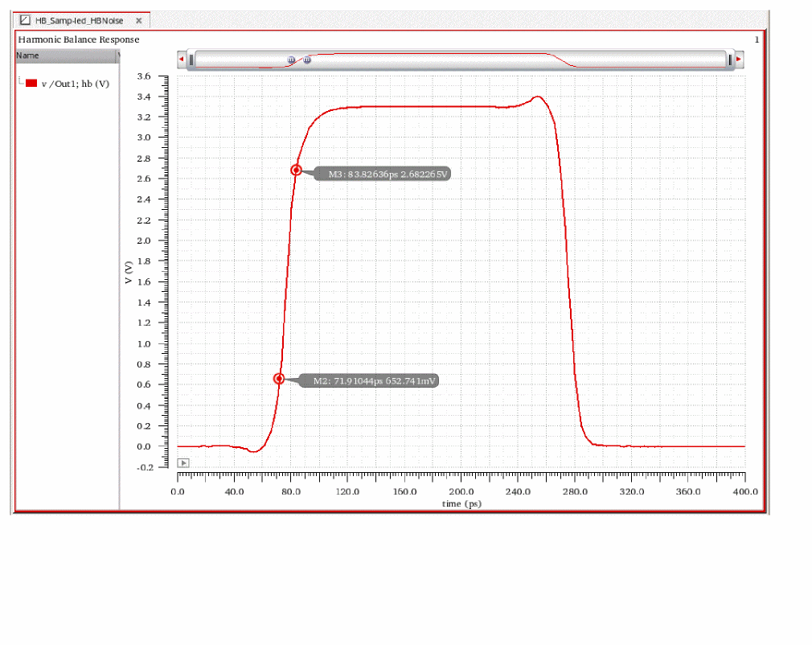The width and height of the screenshot is (812, 645).
Task: Click the left red arrow on overview bar
Action: pos(182,60)
